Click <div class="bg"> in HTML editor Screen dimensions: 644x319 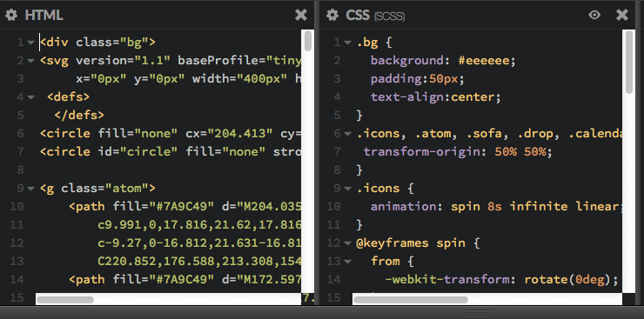tap(97, 43)
